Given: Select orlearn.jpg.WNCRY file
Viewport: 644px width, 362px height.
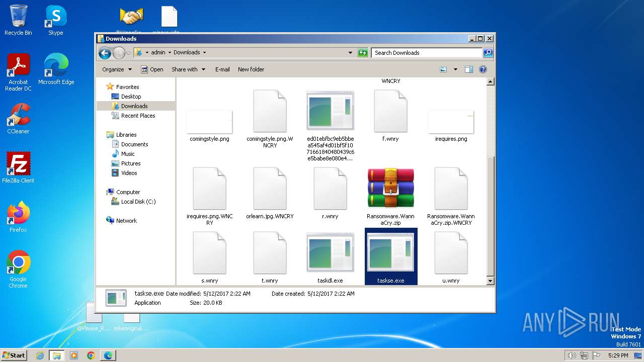Looking at the screenshot, I should pos(270,194).
